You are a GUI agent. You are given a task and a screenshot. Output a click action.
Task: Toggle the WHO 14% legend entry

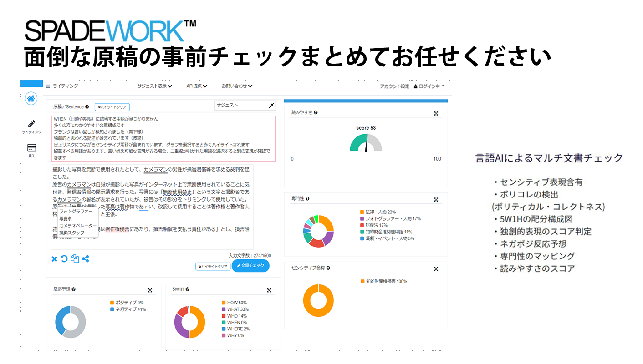[x=234, y=316]
